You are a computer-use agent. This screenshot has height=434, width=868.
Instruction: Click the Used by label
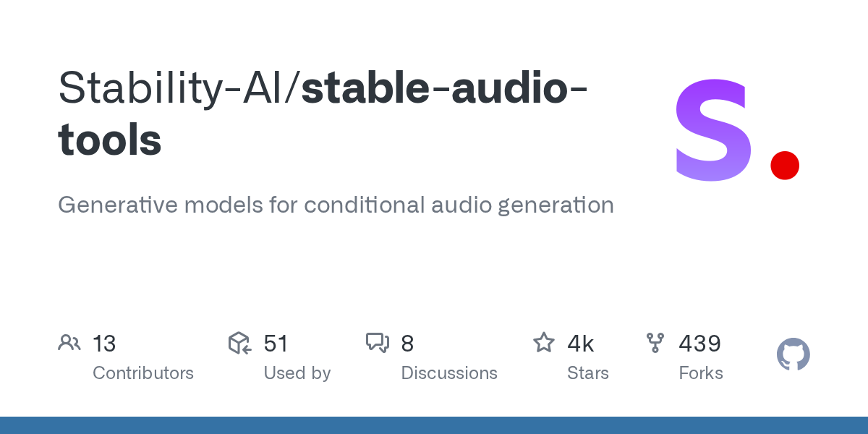point(297,373)
